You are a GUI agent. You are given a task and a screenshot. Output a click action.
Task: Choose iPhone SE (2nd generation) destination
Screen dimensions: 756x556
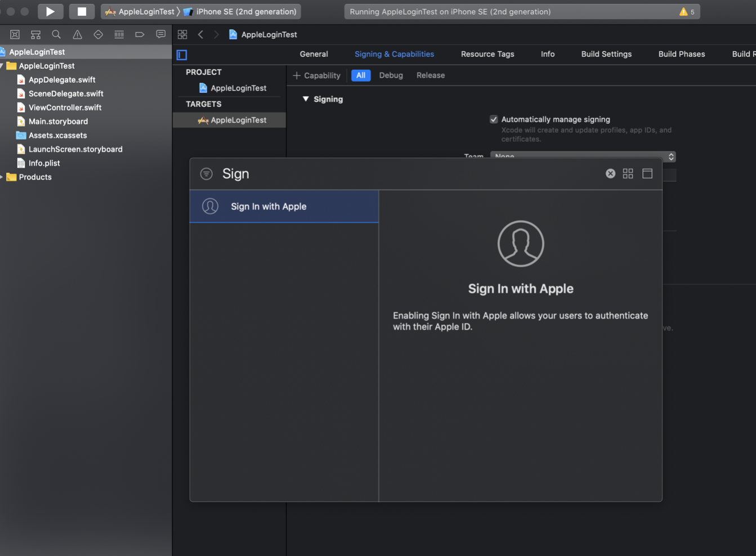coord(240,11)
